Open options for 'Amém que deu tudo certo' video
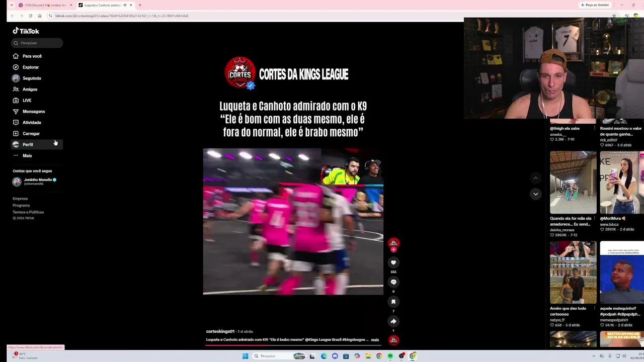The image size is (644, 362). click(594, 309)
